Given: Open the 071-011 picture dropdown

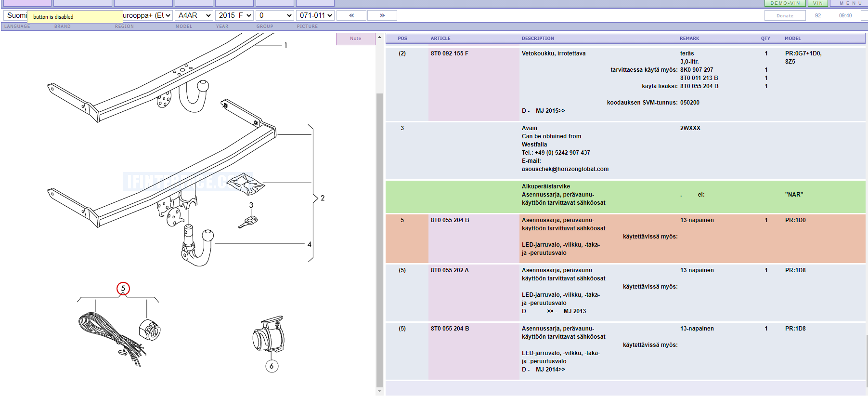Looking at the screenshot, I should [x=315, y=15].
